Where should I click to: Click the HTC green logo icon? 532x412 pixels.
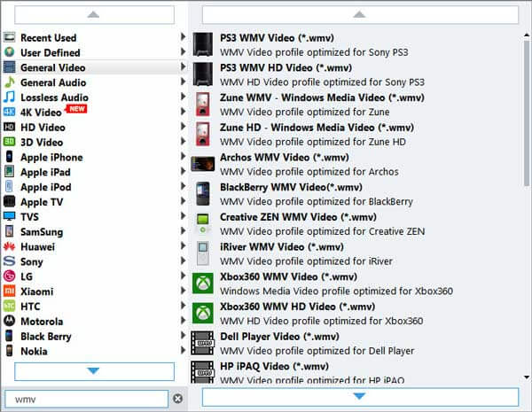coord(9,306)
